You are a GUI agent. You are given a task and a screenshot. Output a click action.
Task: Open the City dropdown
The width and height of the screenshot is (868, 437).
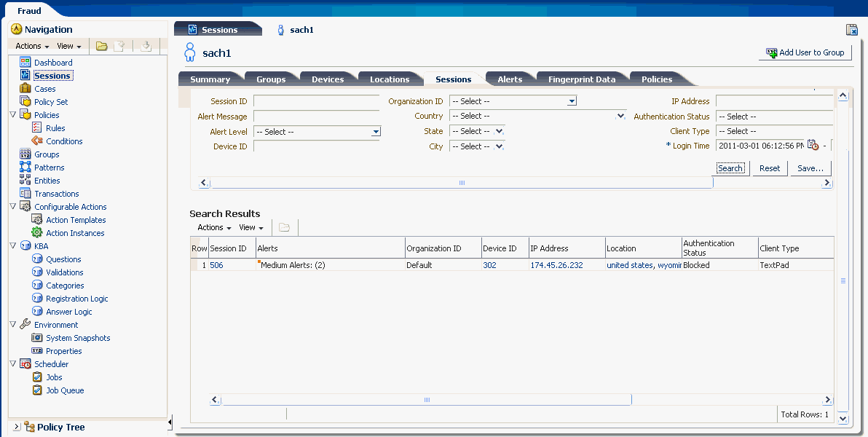pyautogui.click(x=499, y=146)
